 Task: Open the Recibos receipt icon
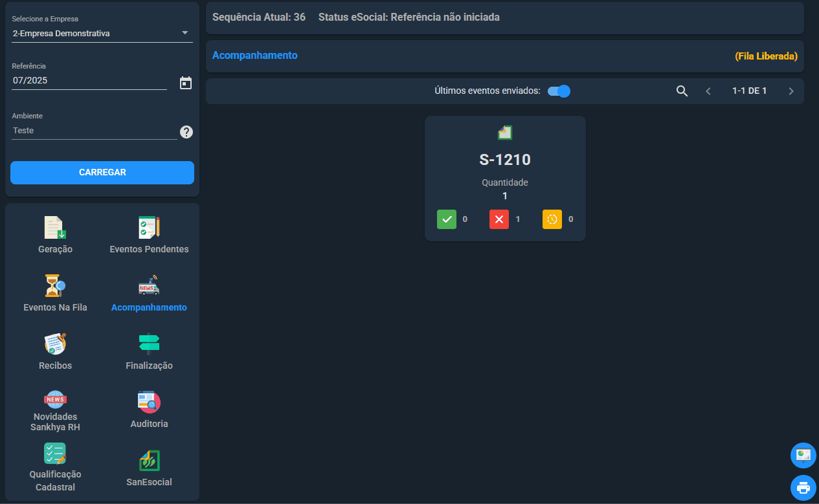click(55, 344)
